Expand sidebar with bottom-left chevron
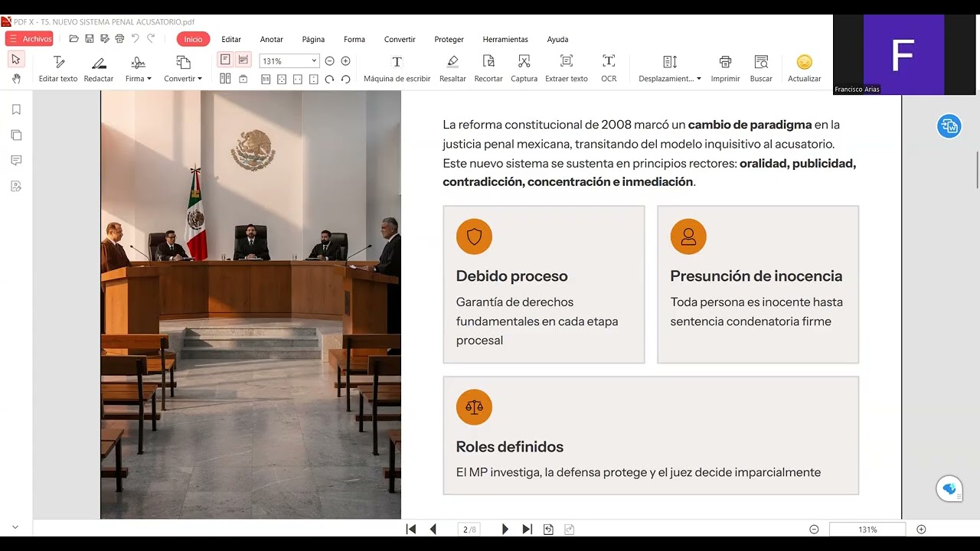Image resolution: width=980 pixels, height=551 pixels. [x=15, y=528]
